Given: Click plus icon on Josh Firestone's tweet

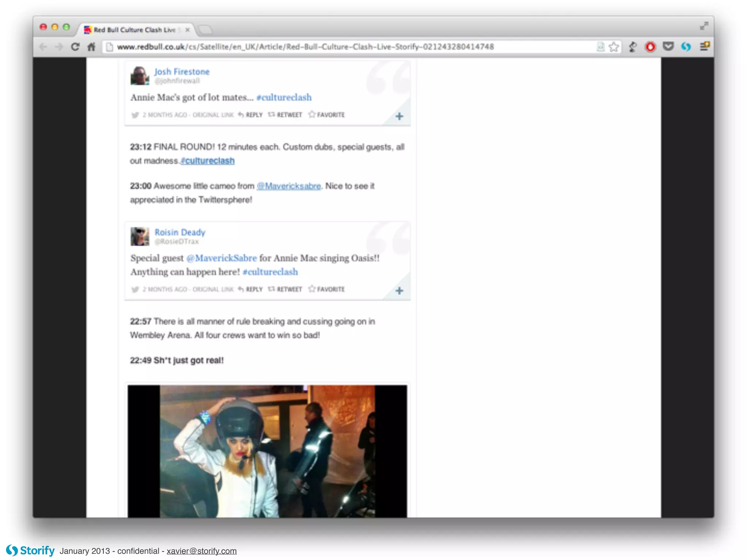Looking at the screenshot, I should pyautogui.click(x=399, y=116).
